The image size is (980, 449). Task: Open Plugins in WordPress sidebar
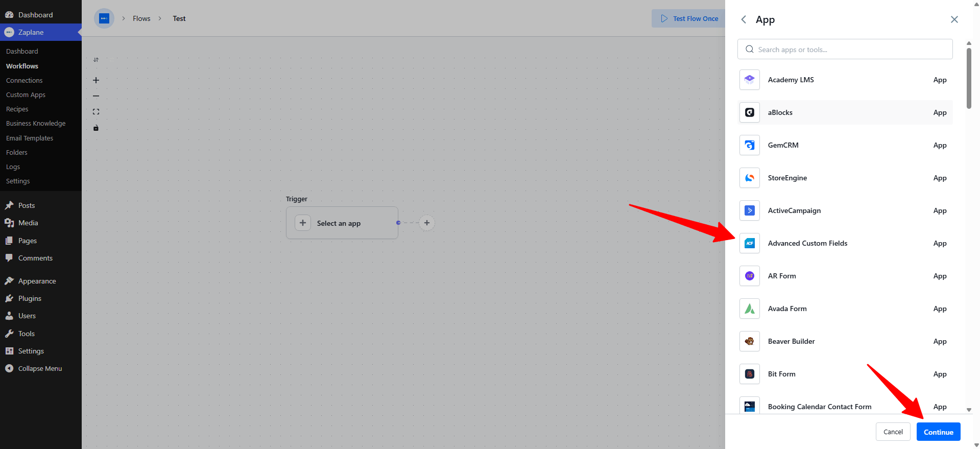click(x=41, y=298)
